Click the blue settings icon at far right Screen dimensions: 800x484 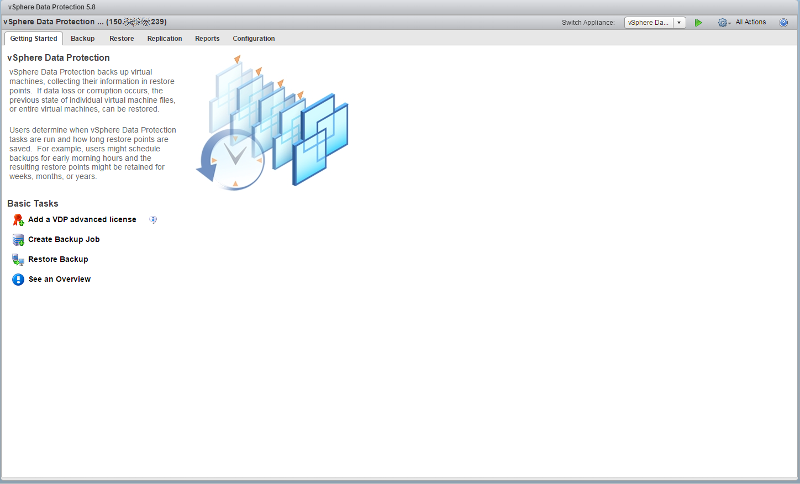click(x=784, y=22)
